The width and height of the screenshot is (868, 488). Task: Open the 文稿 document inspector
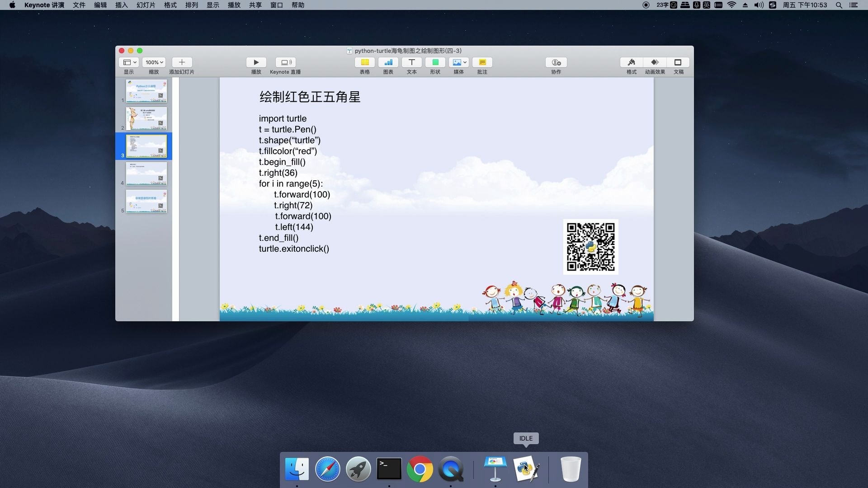tap(678, 62)
